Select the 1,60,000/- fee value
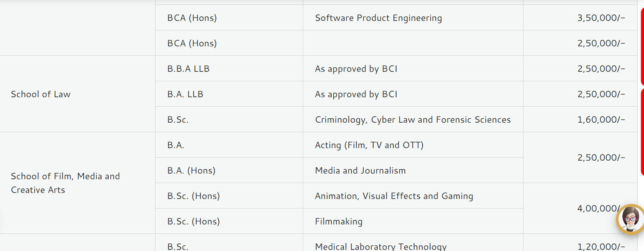644x251 pixels. [601, 119]
